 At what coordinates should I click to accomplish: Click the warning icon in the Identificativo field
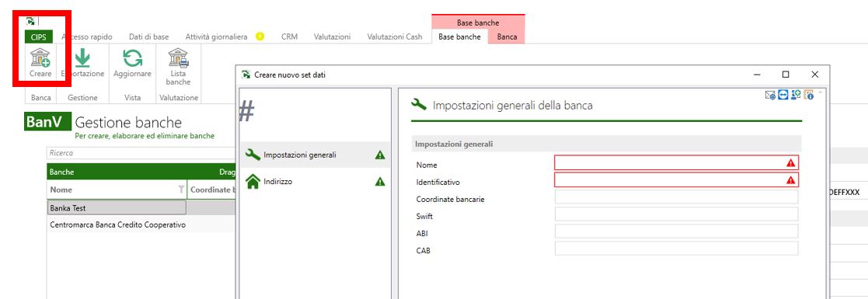pos(790,180)
